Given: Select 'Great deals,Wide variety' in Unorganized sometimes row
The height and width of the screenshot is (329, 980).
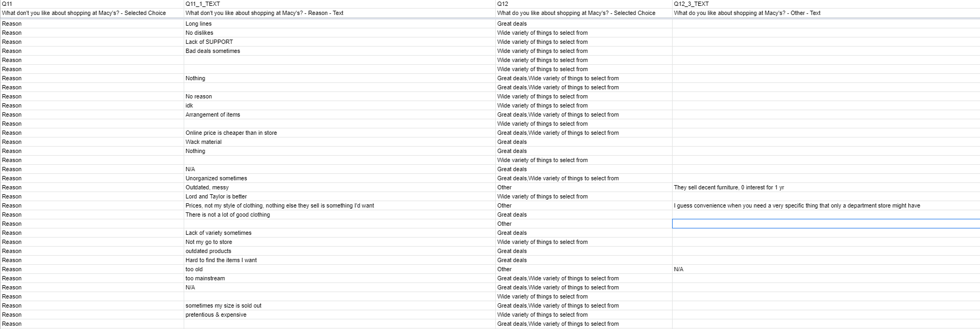Looking at the screenshot, I should coord(584,178).
